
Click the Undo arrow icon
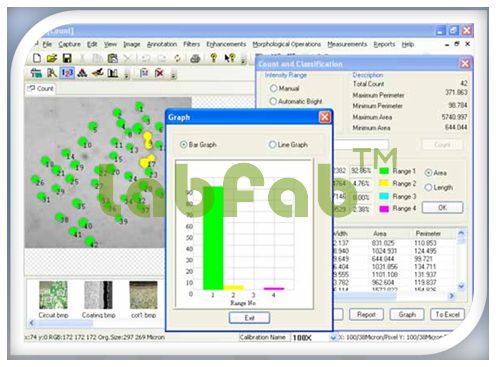click(x=145, y=58)
